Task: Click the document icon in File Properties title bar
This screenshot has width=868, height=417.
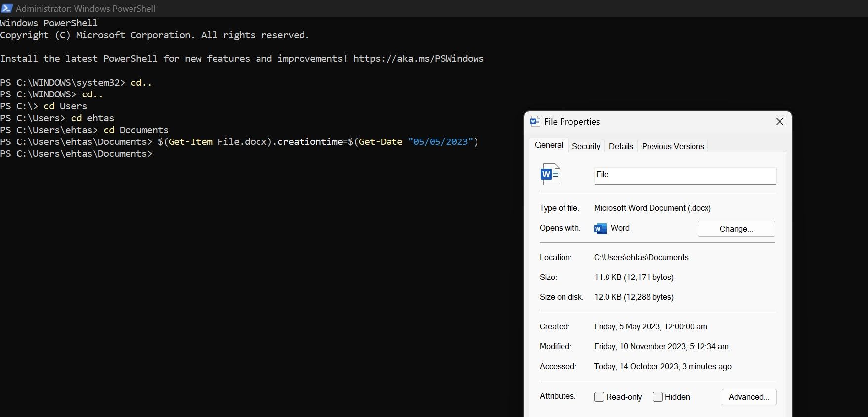Action: click(535, 121)
